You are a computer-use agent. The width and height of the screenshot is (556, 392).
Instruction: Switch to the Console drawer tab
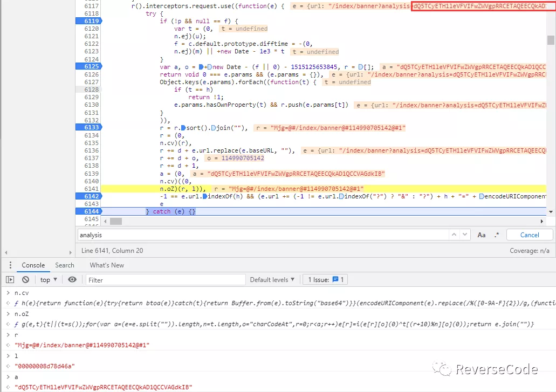tap(33, 265)
